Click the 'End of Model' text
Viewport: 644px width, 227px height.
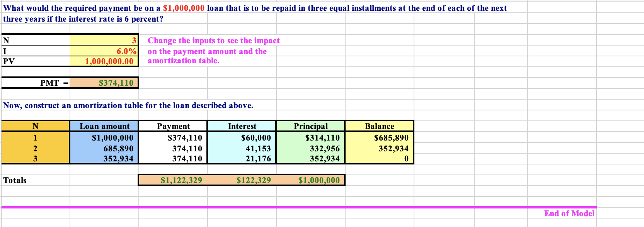point(569,213)
